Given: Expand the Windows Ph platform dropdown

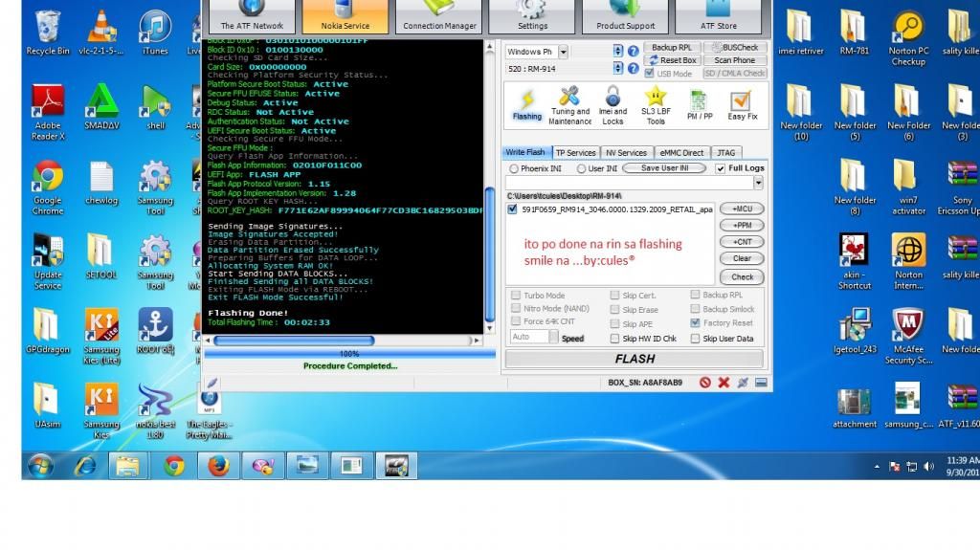Looking at the screenshot, I should pos(562,52).
